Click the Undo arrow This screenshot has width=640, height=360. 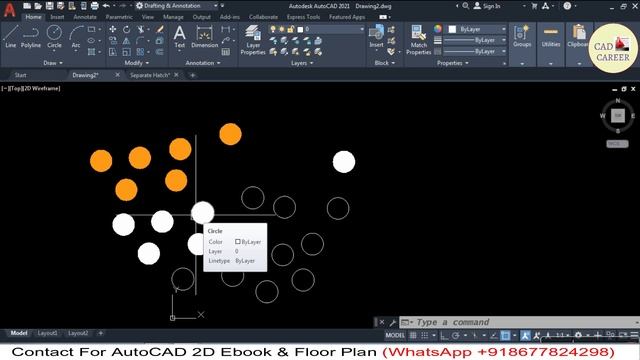point(106,6)
